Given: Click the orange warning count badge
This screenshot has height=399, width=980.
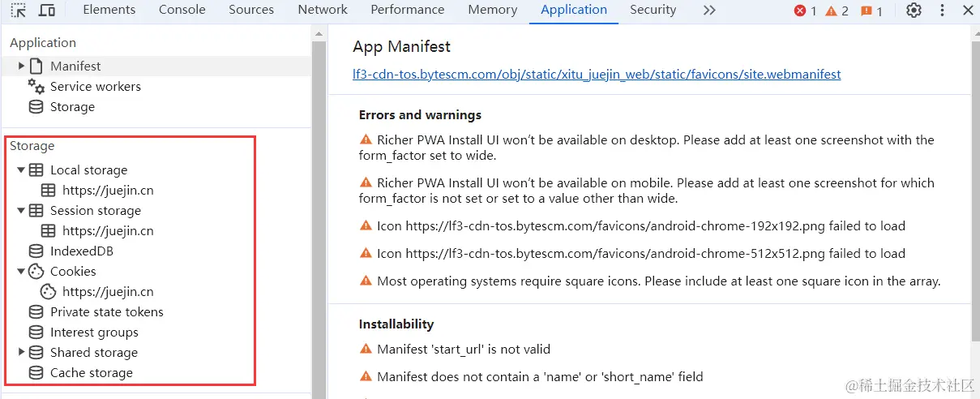Looking at the screenshot, I should (837, 11).
